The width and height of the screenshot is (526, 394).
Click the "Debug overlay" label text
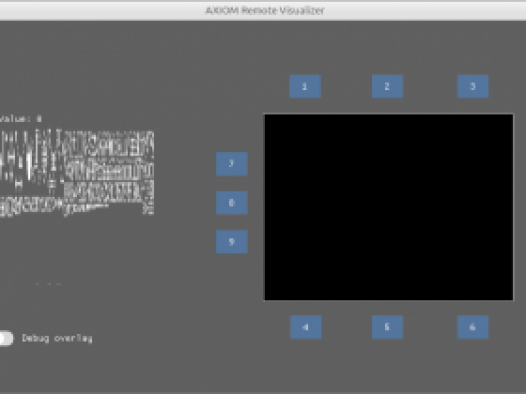(x=57, y=338)
